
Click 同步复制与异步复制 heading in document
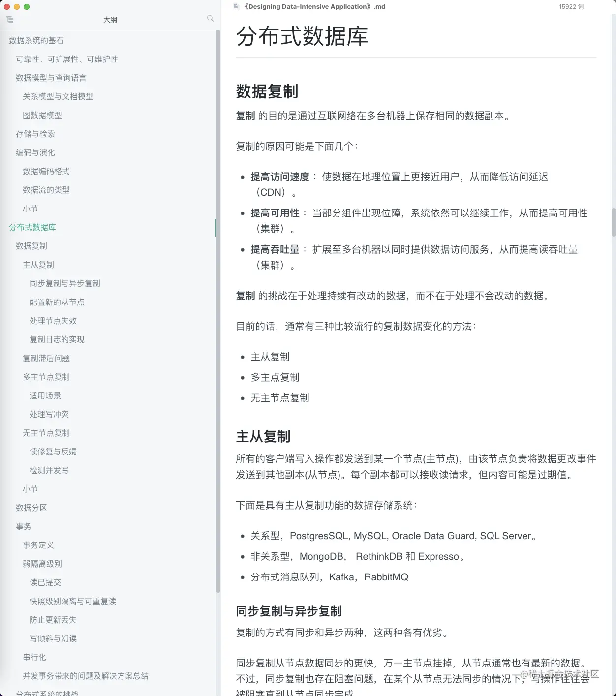tap(289, 611)
